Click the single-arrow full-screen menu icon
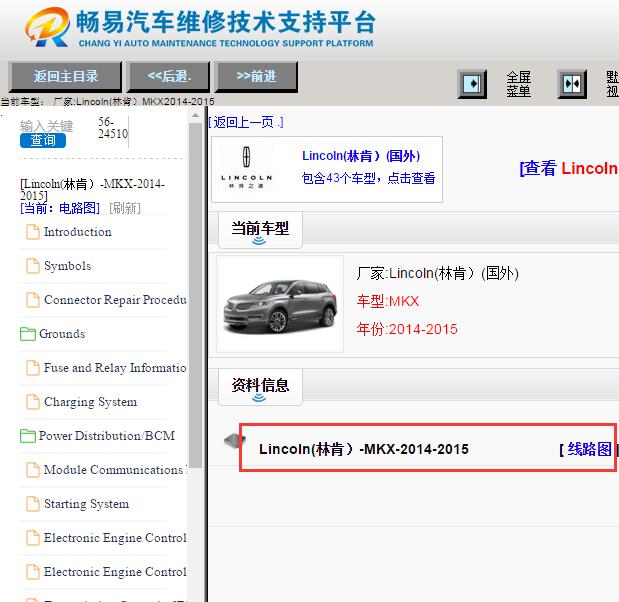The image size is (619, 602). 472,84
